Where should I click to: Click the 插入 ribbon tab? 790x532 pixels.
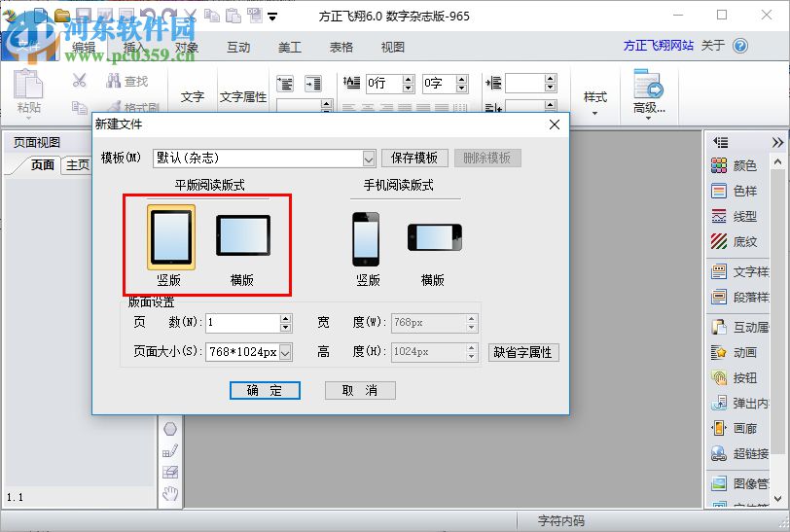(x=134, y=48)
